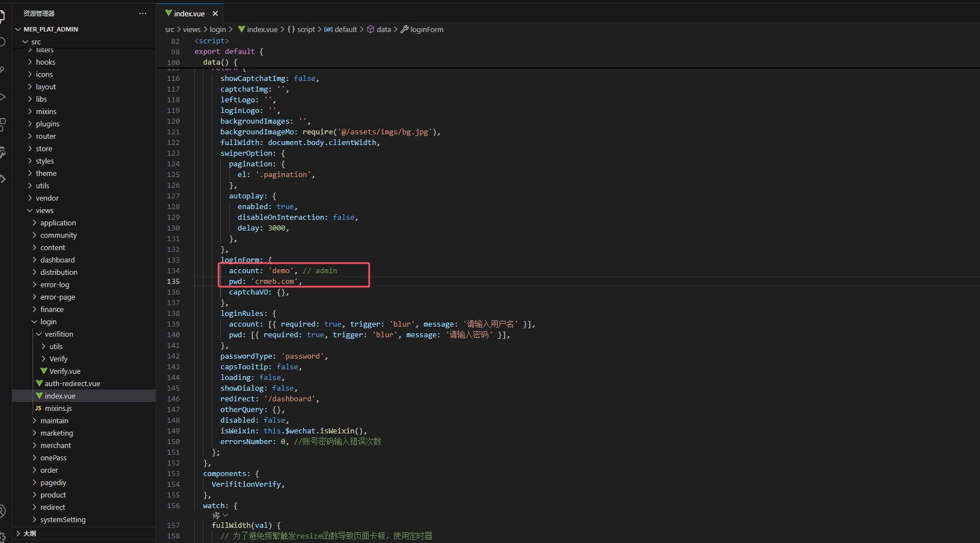Open the community folder under views

pos(58,235)
